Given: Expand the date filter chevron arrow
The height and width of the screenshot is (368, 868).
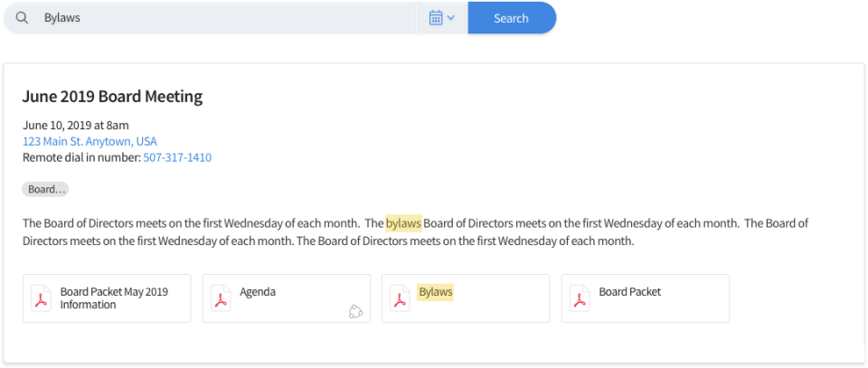Looking at the screenshot, I should tap(451, 18).
